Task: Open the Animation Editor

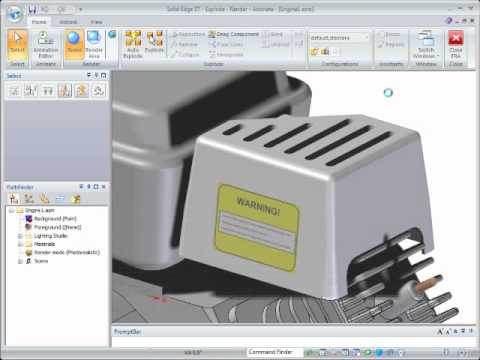Action: 46,44
